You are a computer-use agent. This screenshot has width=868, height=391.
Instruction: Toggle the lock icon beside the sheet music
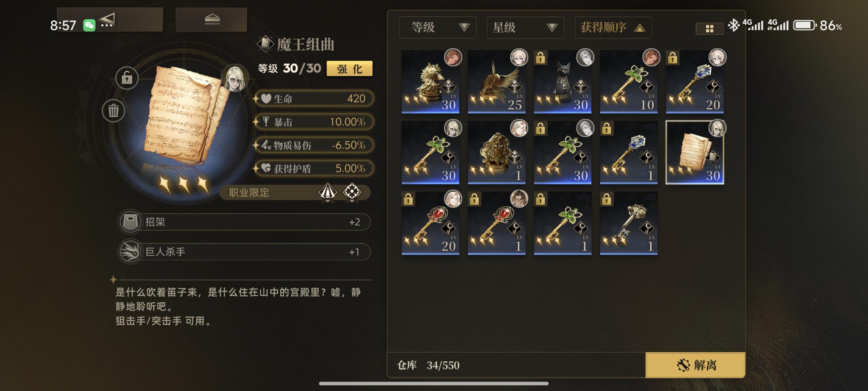pyautogui.click(x=127, y=78)
